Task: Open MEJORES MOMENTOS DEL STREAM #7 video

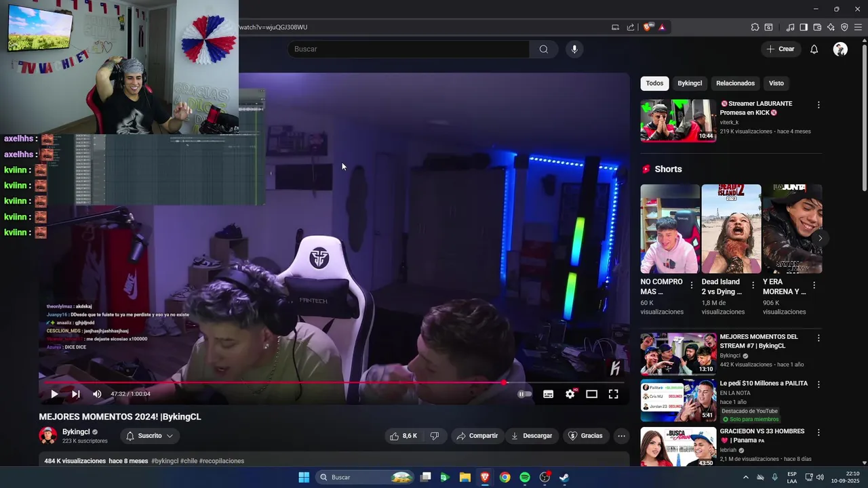Action: (678, 354)
